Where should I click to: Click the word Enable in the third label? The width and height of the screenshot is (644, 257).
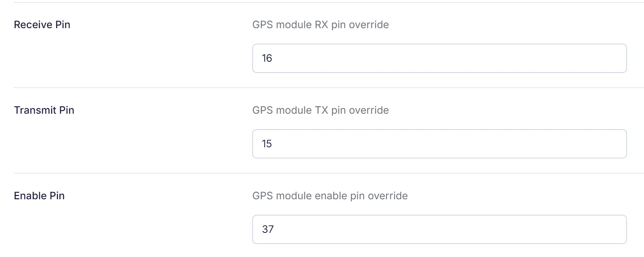(30, 196)
